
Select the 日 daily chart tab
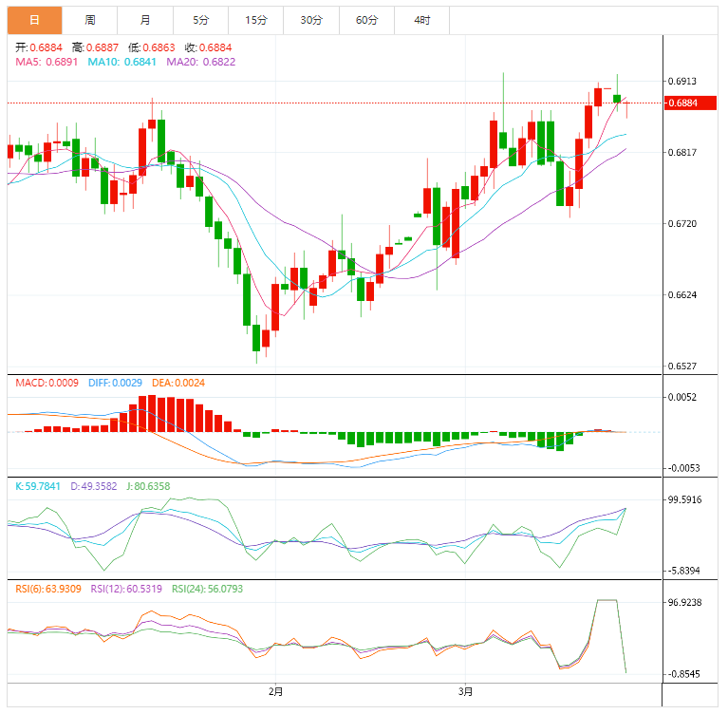click(34, 20)
